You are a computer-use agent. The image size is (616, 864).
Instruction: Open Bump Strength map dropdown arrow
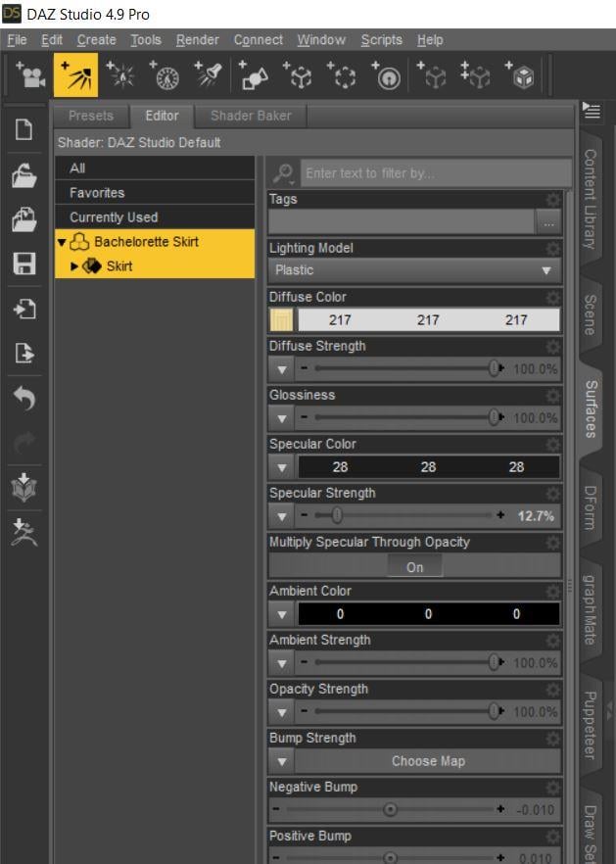281,761
